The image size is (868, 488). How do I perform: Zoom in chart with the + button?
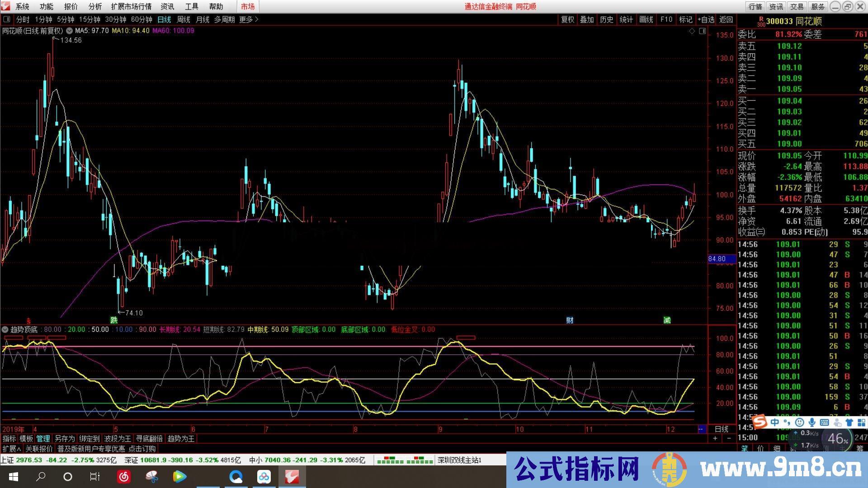[x=715, y=438]
